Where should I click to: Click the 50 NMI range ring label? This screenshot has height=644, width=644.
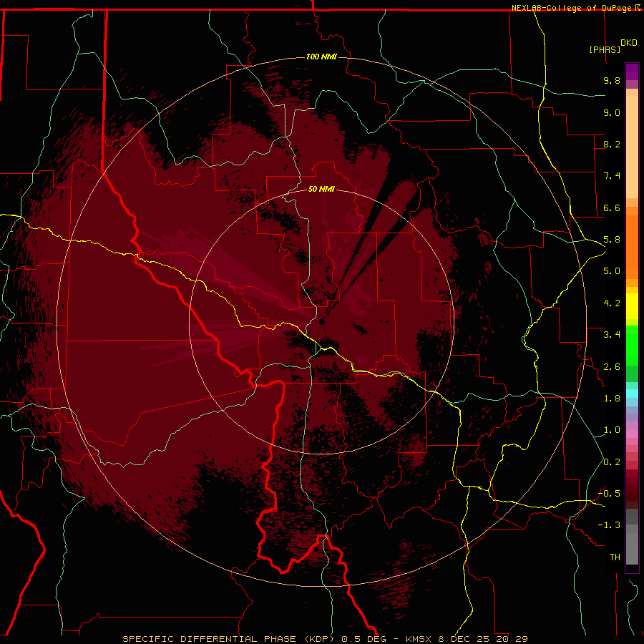tap(321, 189)
